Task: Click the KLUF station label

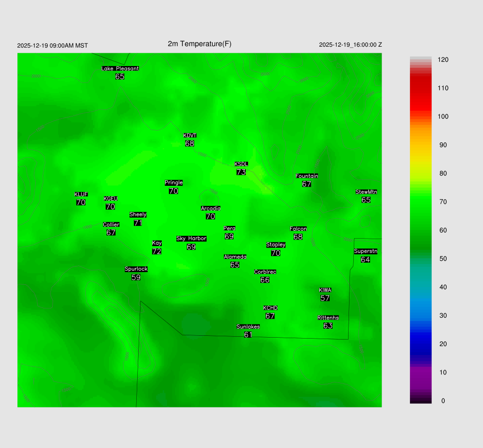Action: tap(81, 194)
